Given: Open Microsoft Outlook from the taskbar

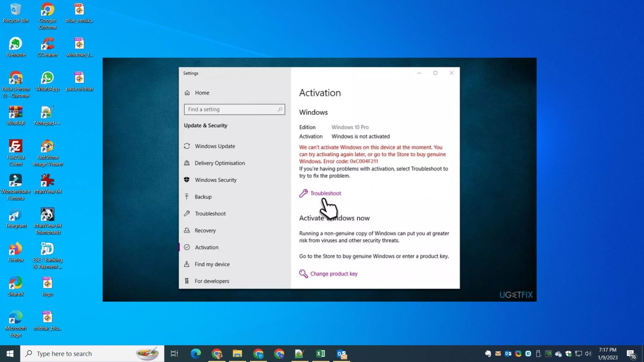Looking at the screenshot, I should click(342, 354).
